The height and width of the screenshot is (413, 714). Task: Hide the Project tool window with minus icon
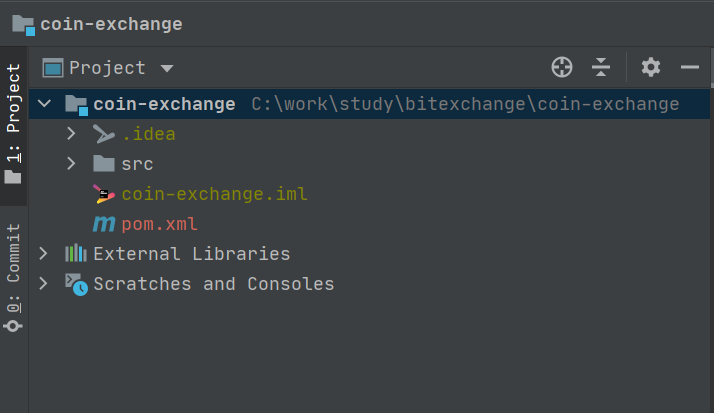[689, 67]
